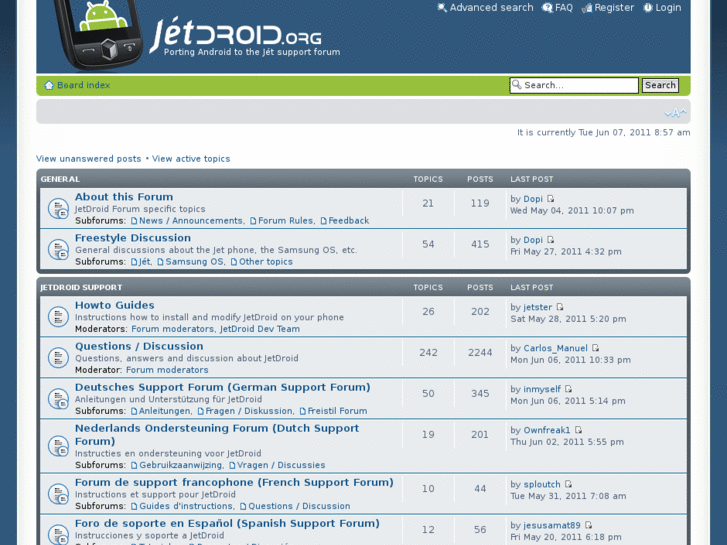Open the JetDroid phone logo image

99,33
